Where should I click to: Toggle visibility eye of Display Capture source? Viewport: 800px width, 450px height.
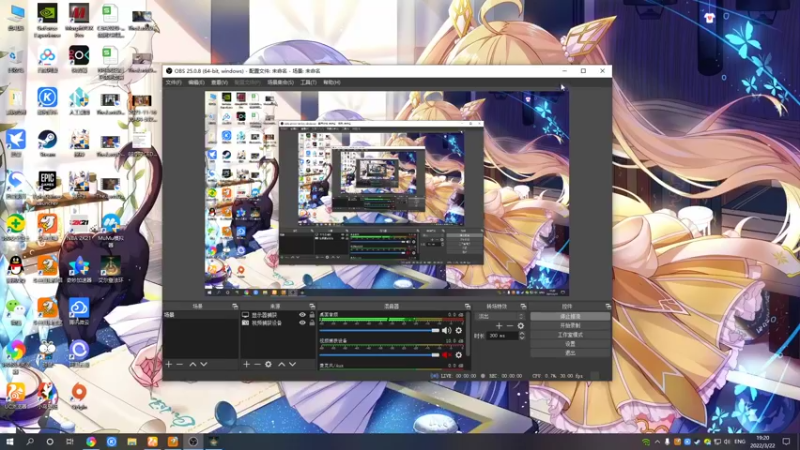point(302,315)
